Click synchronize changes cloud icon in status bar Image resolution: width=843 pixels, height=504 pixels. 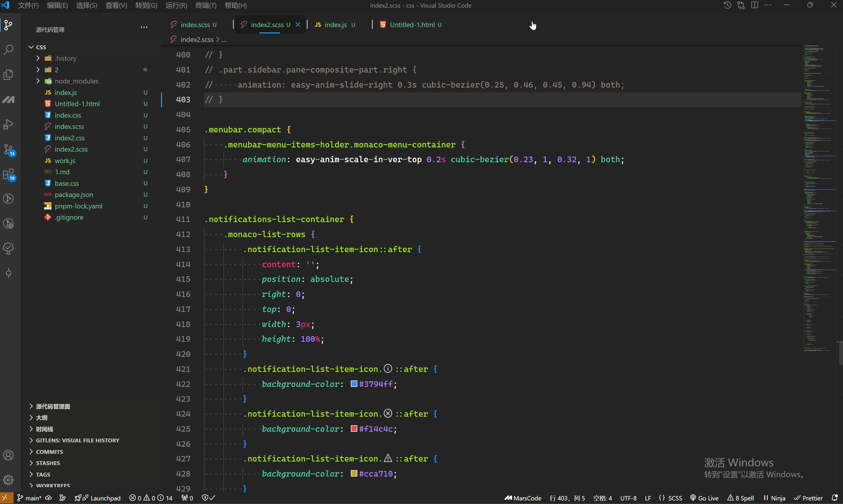(49, 498)
